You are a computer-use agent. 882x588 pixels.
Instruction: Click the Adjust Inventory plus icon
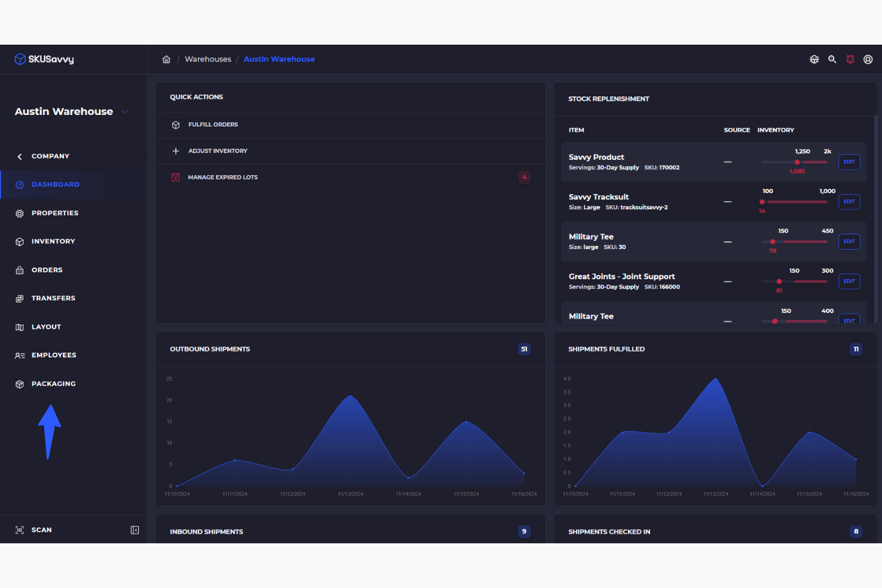[176, 151]
